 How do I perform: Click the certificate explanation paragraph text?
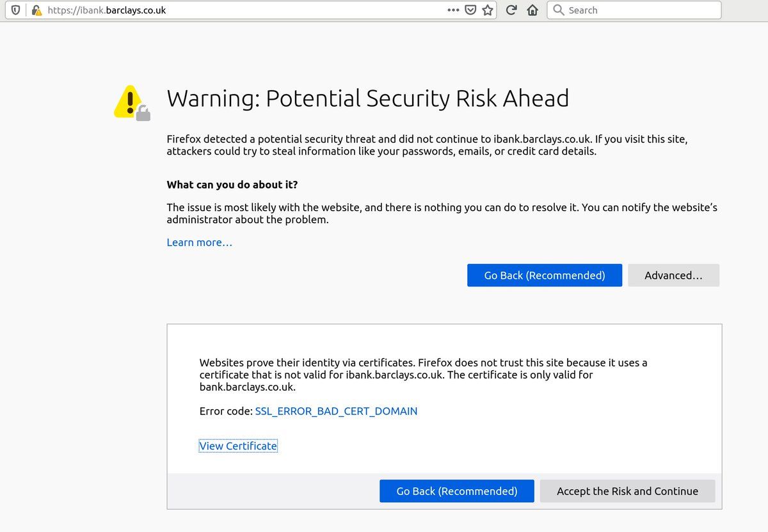coord(422,375)
